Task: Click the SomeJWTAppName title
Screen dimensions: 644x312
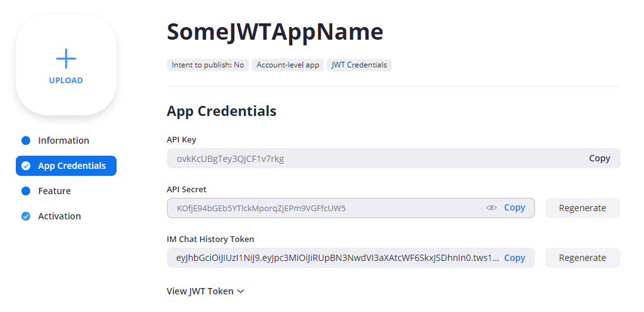Action: pos(275,32)
